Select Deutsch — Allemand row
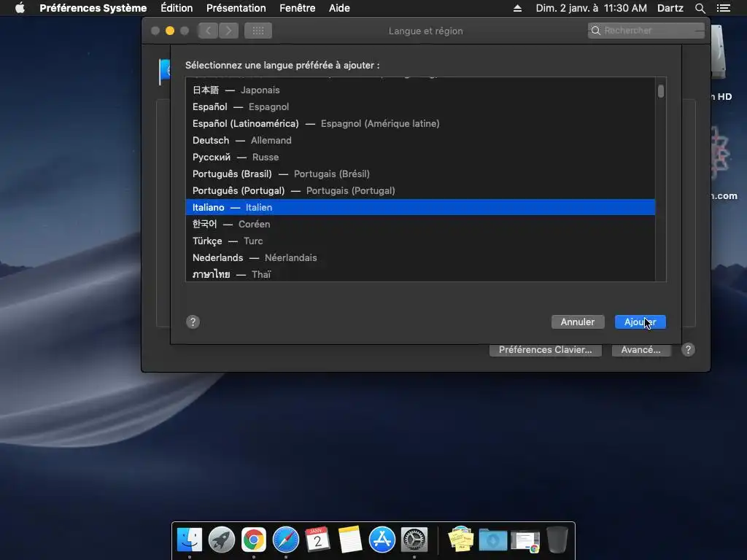 [420, 141]
